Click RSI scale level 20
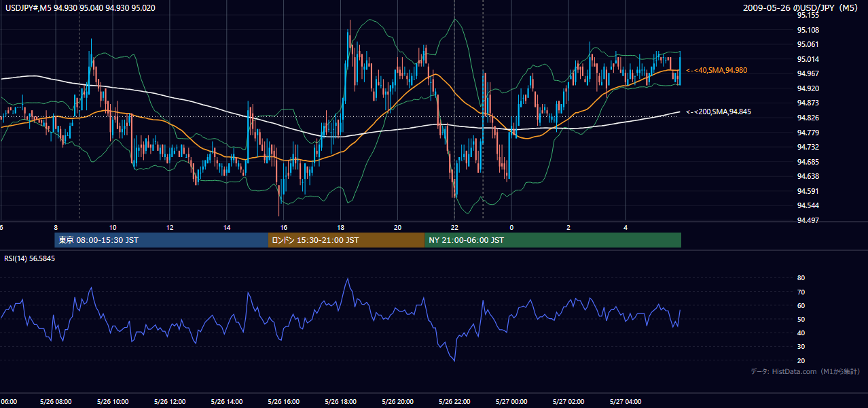The height and width of the screenshot is (408, 868). [x=801, y=360]
